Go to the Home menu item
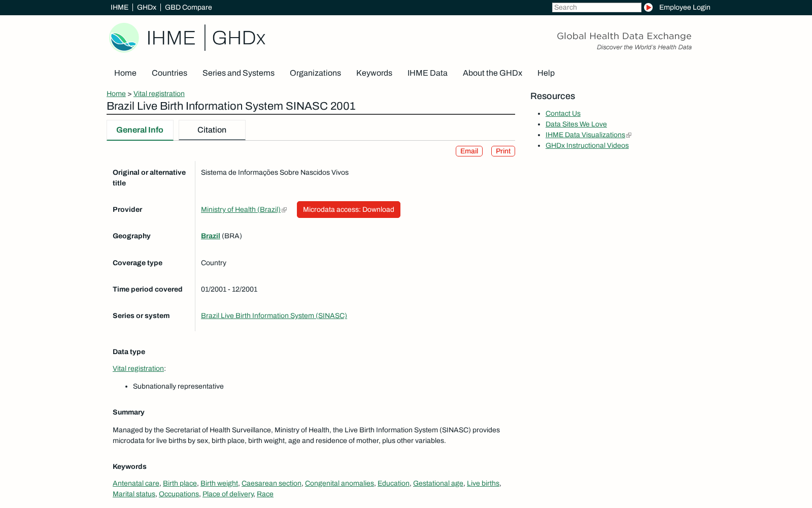This screenshot has width=812, height=508. (125, 73)
